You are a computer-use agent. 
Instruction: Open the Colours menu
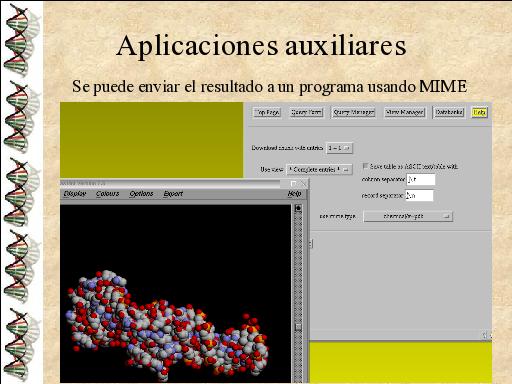click(x=107, y=194)
